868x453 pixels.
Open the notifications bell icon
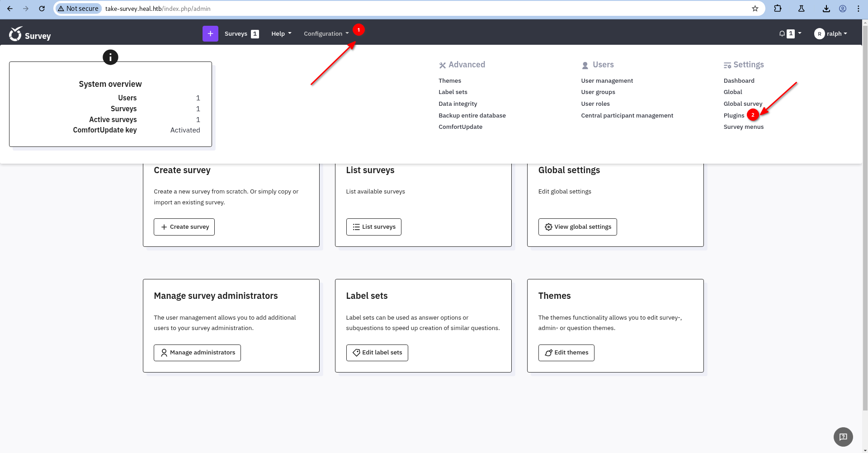click(782, 33)
